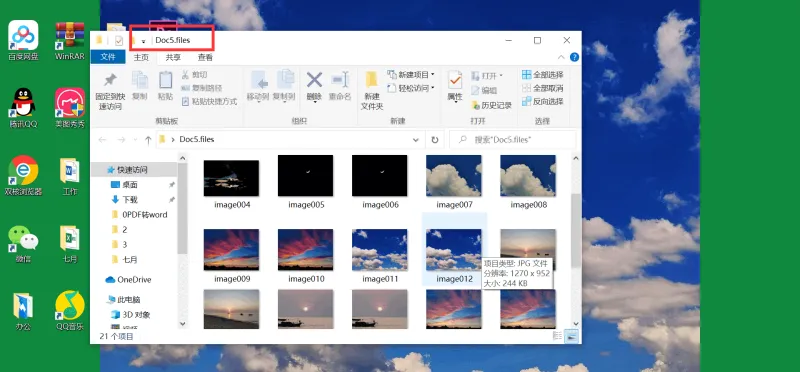Click 反向选择 invert selection
The image size is (800, 372).
click(542, 102)
